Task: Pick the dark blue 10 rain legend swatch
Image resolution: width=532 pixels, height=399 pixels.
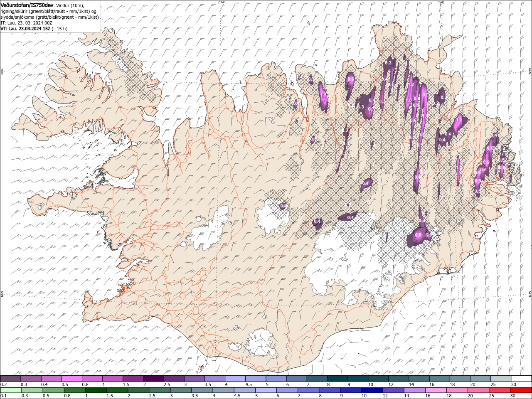Action: [372, 390]
